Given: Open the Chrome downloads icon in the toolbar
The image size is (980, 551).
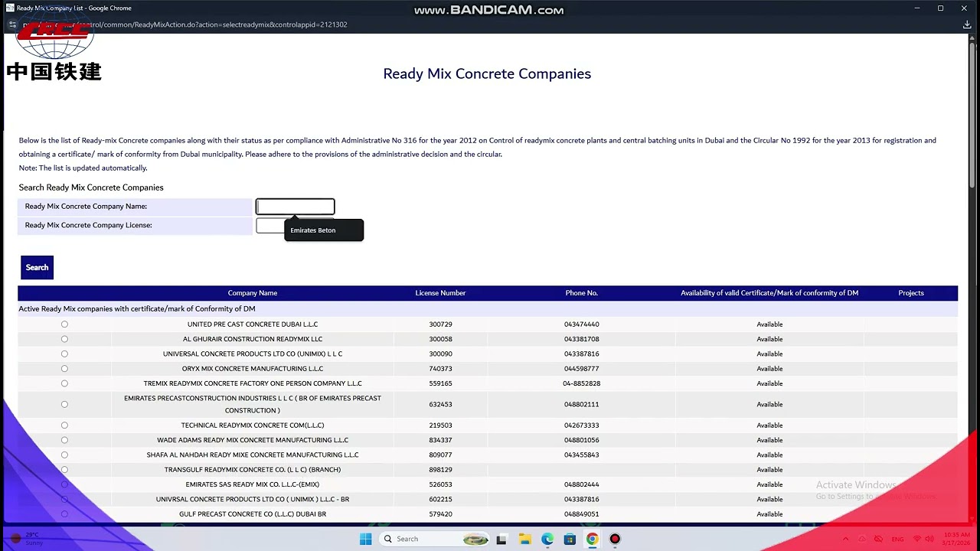Looking at the screenshot, I should click(967, 24).
